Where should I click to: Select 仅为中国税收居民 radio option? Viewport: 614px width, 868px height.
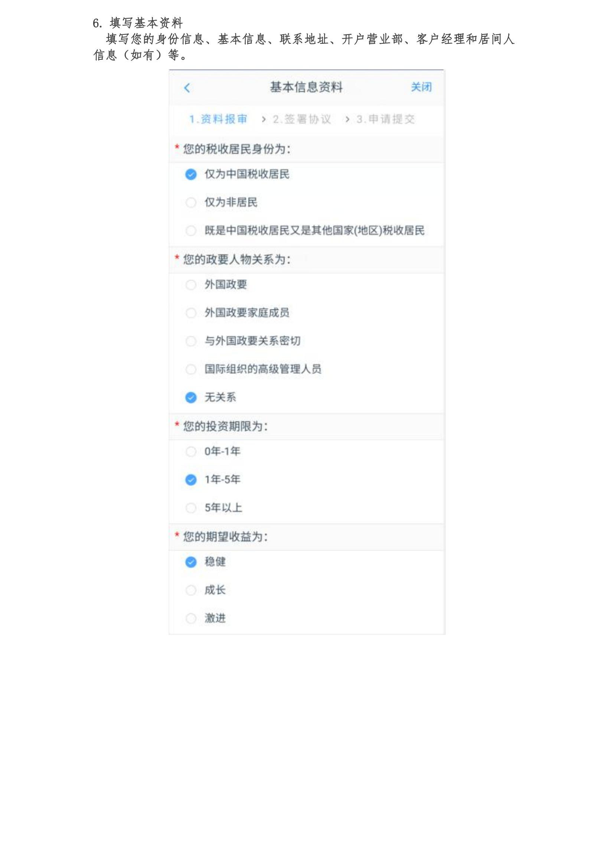coord(191,174)
